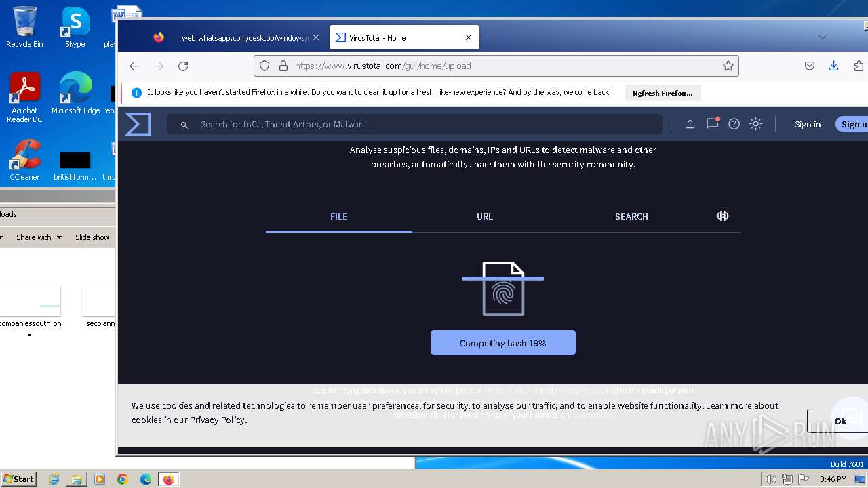Go back with Firefox back arrow

(134, 66)
